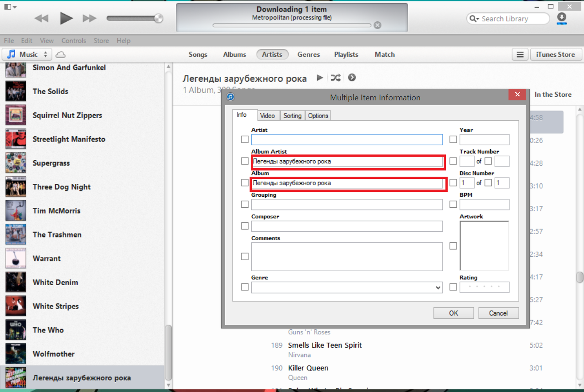Enable the Genre checkbox
This screenshot has height=392, width=584.
245,287
